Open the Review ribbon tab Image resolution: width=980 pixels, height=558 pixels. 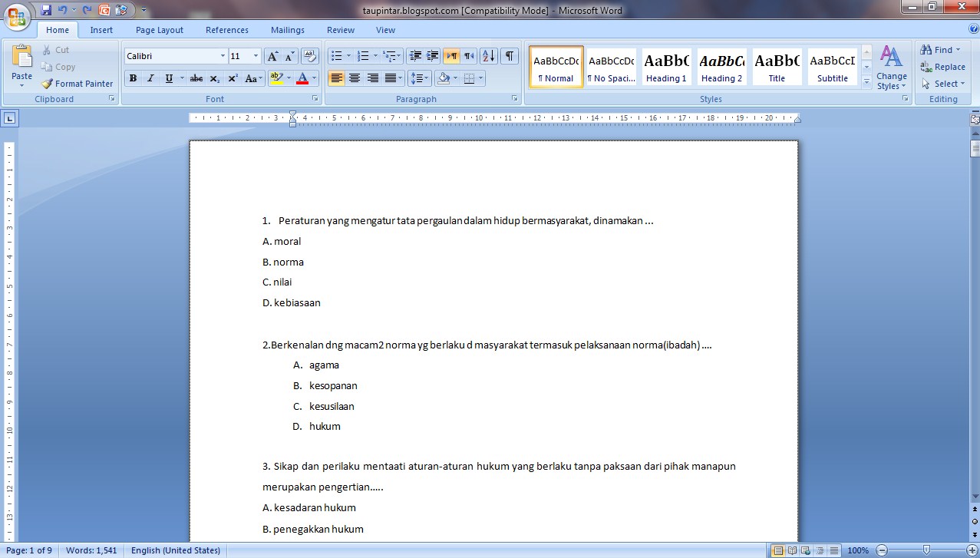(341, 30)
